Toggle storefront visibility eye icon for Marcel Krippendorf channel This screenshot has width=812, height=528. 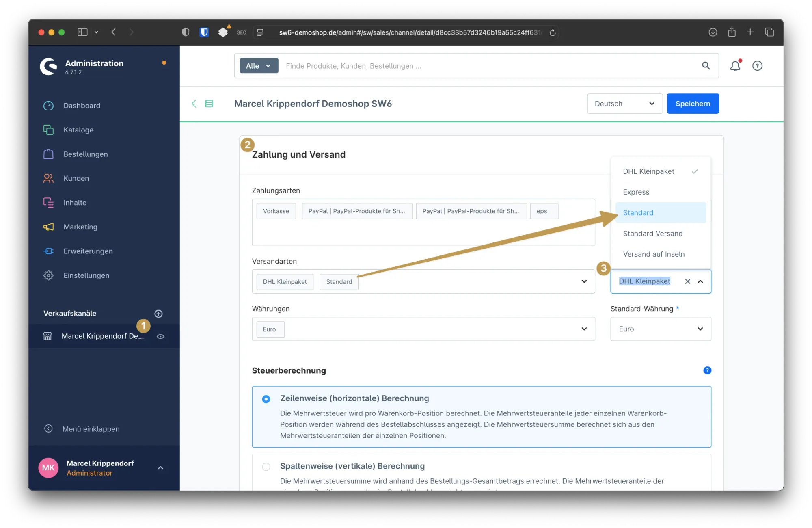click(161, 336)
